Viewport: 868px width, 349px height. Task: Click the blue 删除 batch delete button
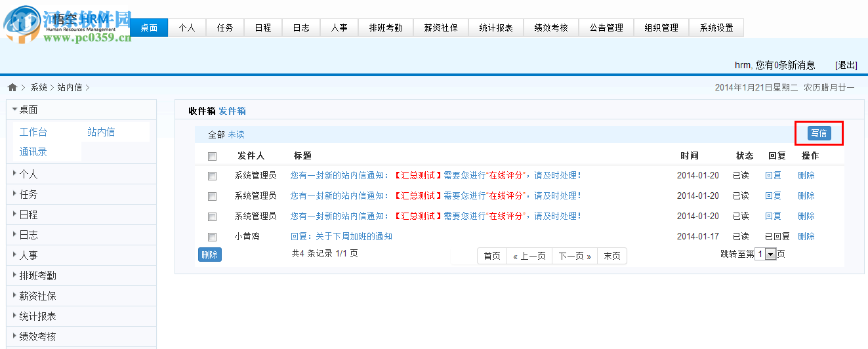tap(210, 255)
